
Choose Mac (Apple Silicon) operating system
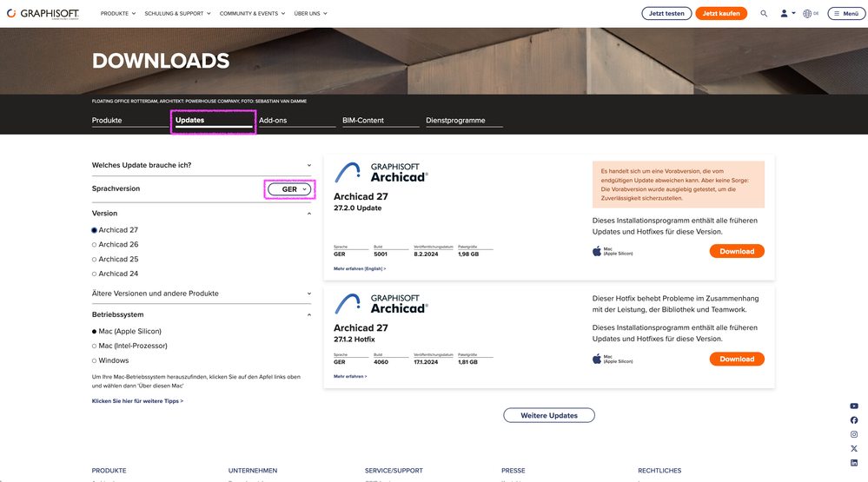click(94, 332)
